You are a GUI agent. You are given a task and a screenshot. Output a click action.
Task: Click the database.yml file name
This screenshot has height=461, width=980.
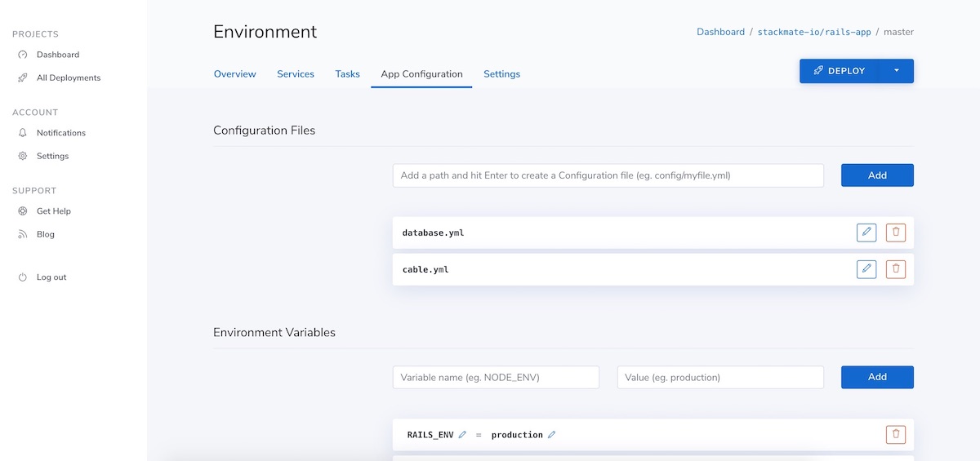433,233
